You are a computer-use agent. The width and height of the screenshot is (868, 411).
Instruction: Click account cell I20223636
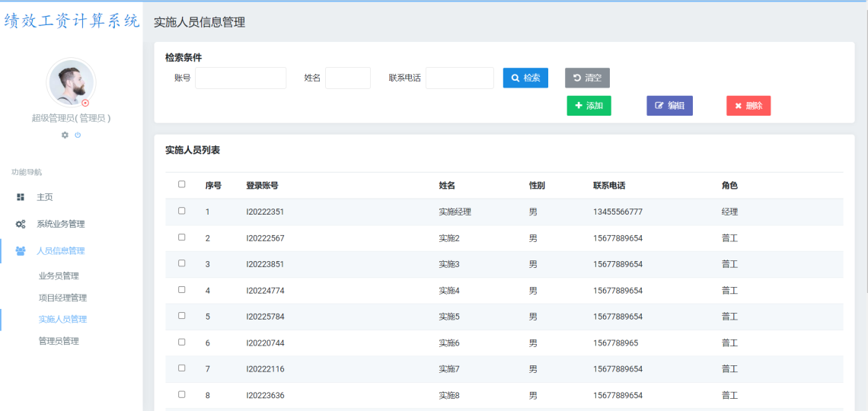point(265,396)
